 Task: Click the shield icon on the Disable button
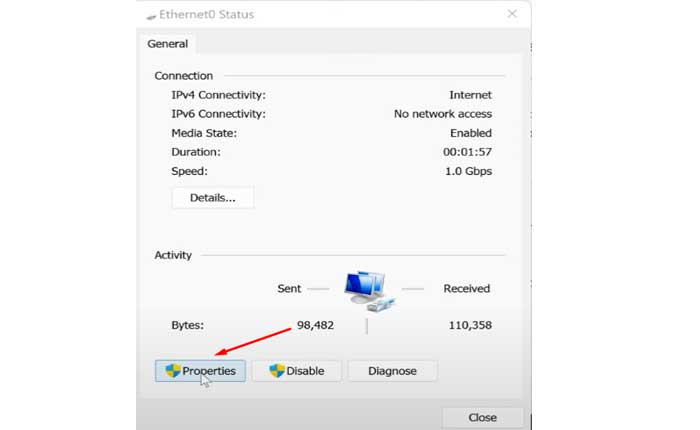(x=277, y=371)
